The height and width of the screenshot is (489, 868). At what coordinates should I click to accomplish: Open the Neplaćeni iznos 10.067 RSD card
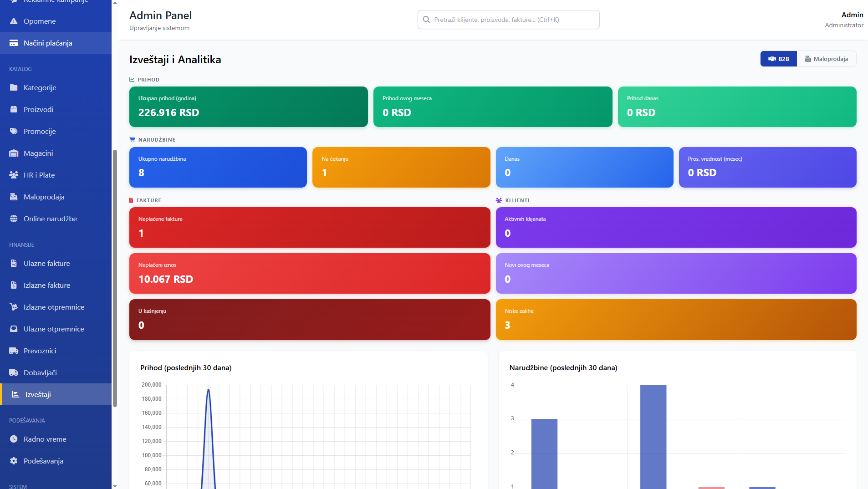pyautogui.click(x=310, y=273)
